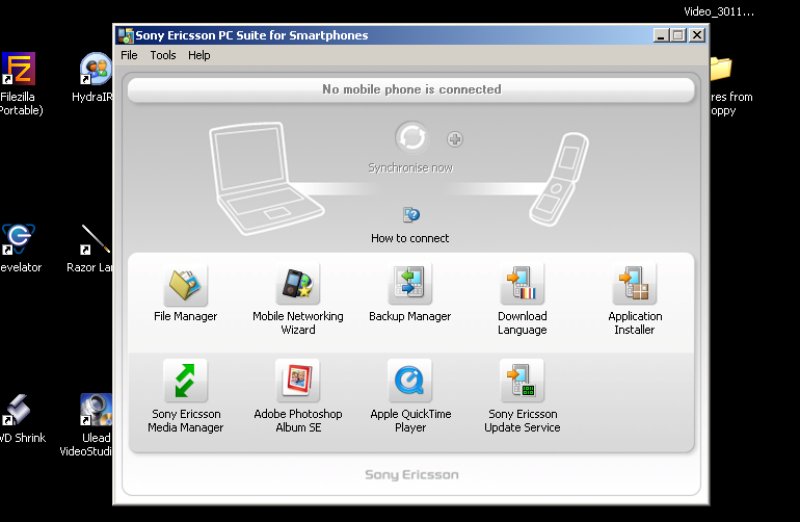Image resolution: width=800 pixels, height=522 pixels.
Task: Click the Synchronise now circular icon
Action: (411, 137)
